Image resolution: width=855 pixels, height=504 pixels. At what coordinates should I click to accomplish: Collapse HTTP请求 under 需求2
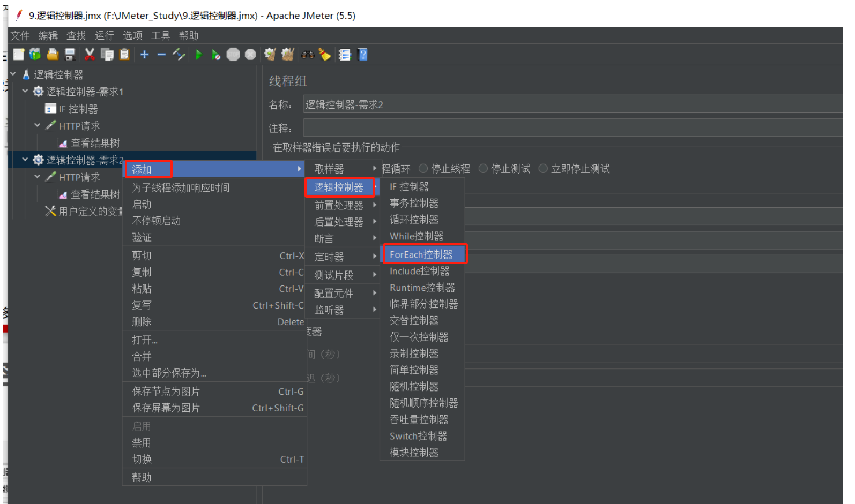37,177
